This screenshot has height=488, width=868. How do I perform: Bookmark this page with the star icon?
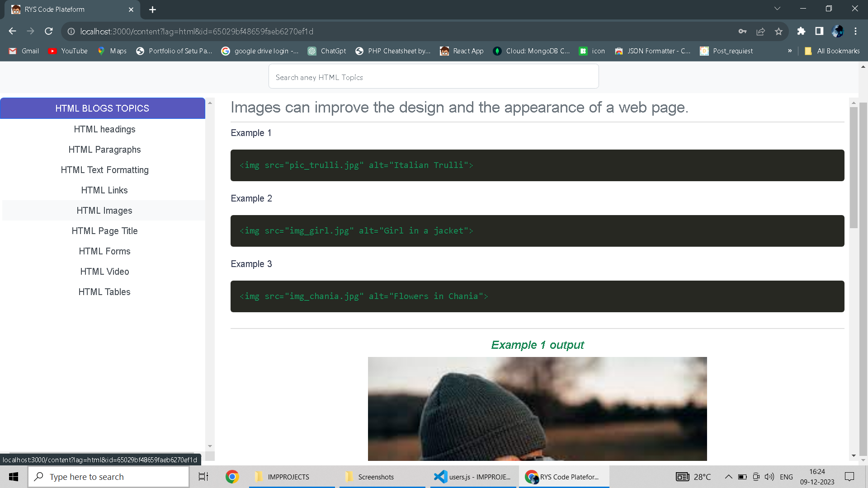(x=778, y=31)
